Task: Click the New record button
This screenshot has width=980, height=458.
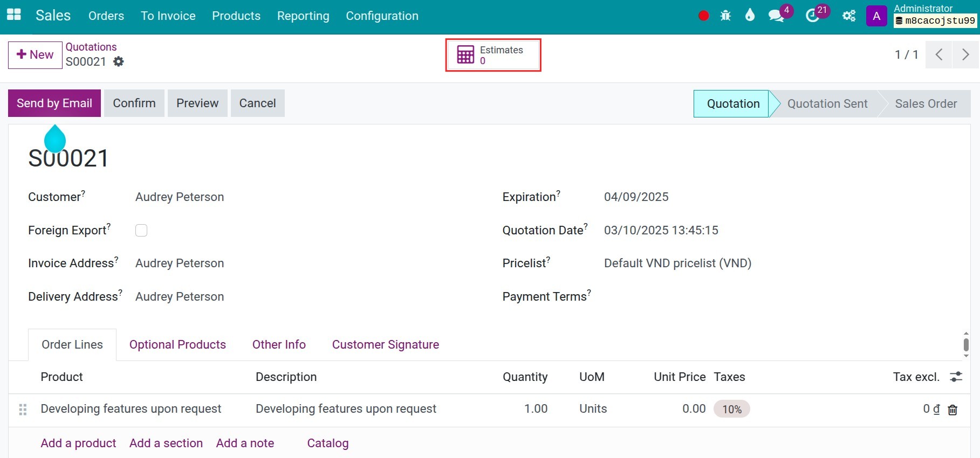Action: click(35, 55)
